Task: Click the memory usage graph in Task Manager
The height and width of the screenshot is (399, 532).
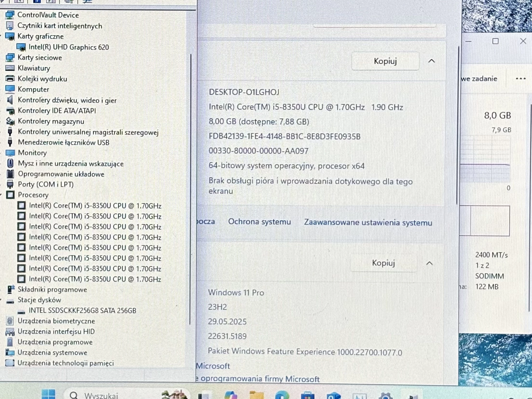Action: tap(485, 159)
